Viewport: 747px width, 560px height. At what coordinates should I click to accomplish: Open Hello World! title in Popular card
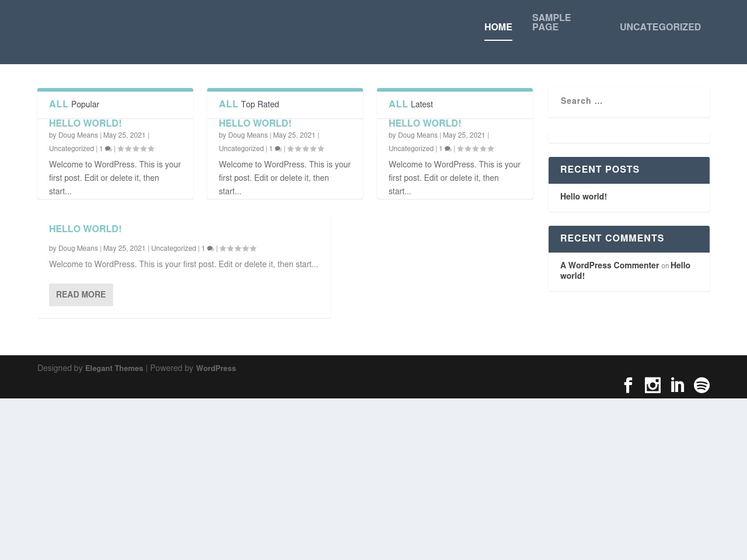[x=85, y=123]
